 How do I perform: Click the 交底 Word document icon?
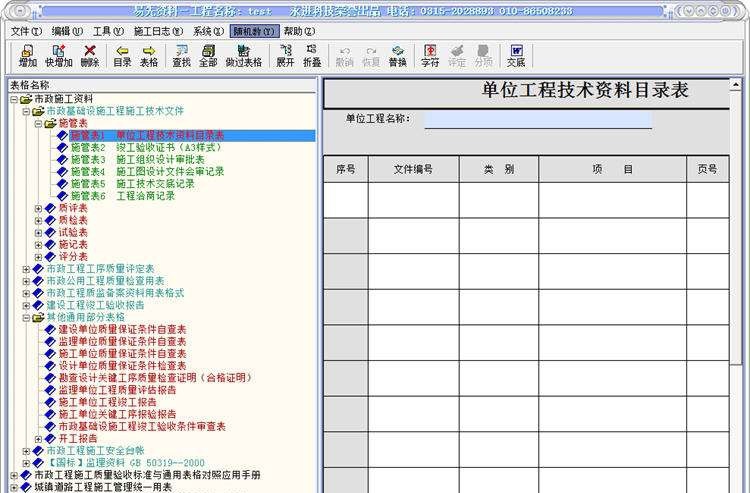(x=516, y=55)
